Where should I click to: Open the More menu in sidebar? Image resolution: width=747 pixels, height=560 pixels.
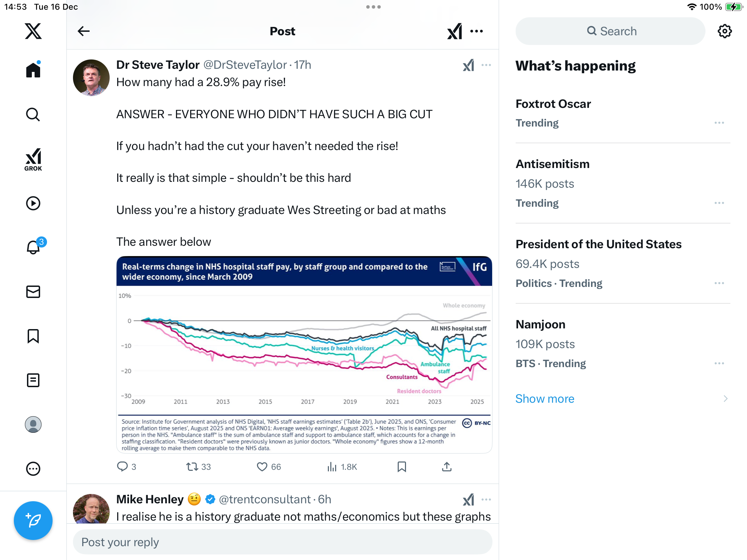33,469
